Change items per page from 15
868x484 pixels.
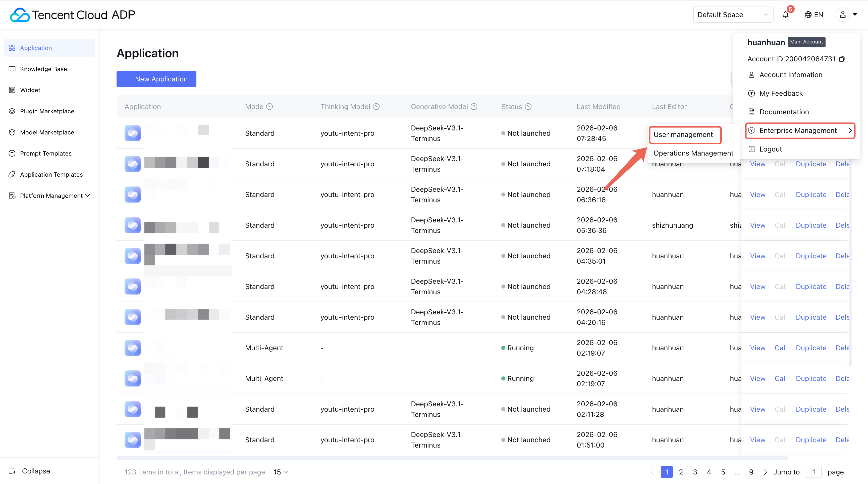point(281,472)
